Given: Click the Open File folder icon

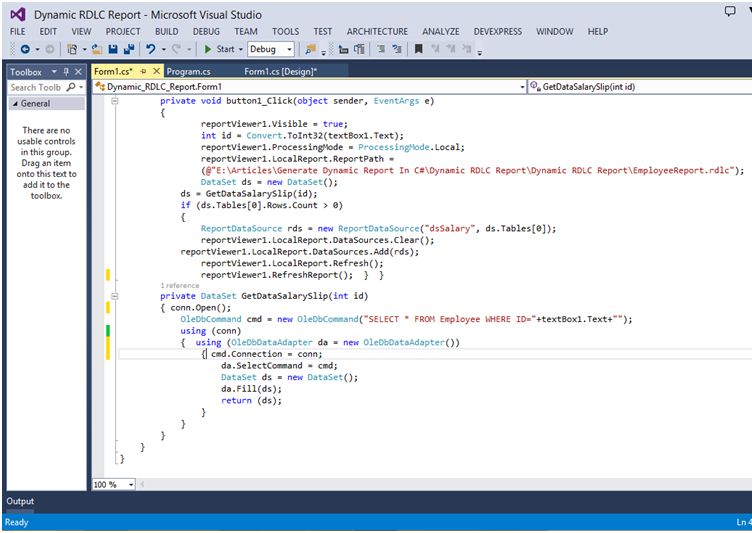Looking at the screenshot, I should point(96,49).
